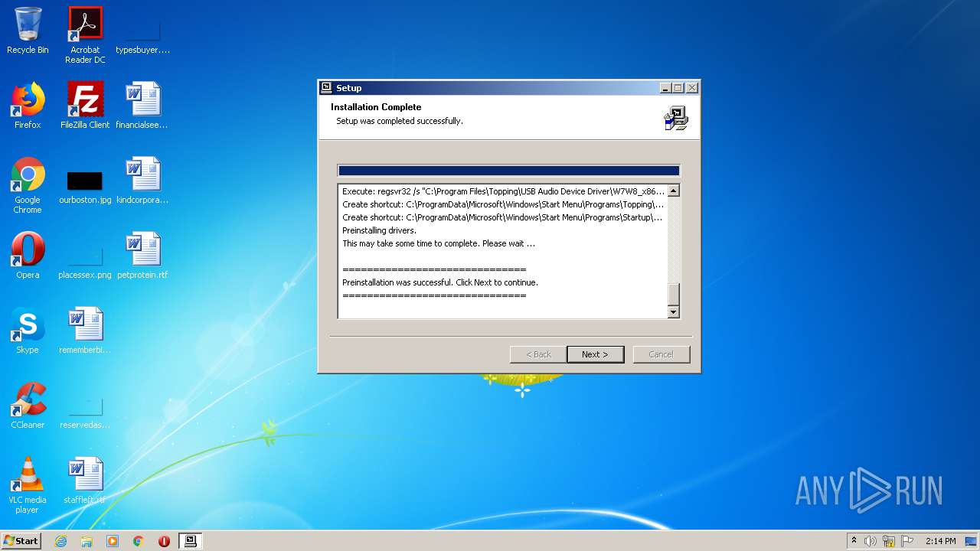
Task: Open Opera from the taskbar
Action: (164, 541)
